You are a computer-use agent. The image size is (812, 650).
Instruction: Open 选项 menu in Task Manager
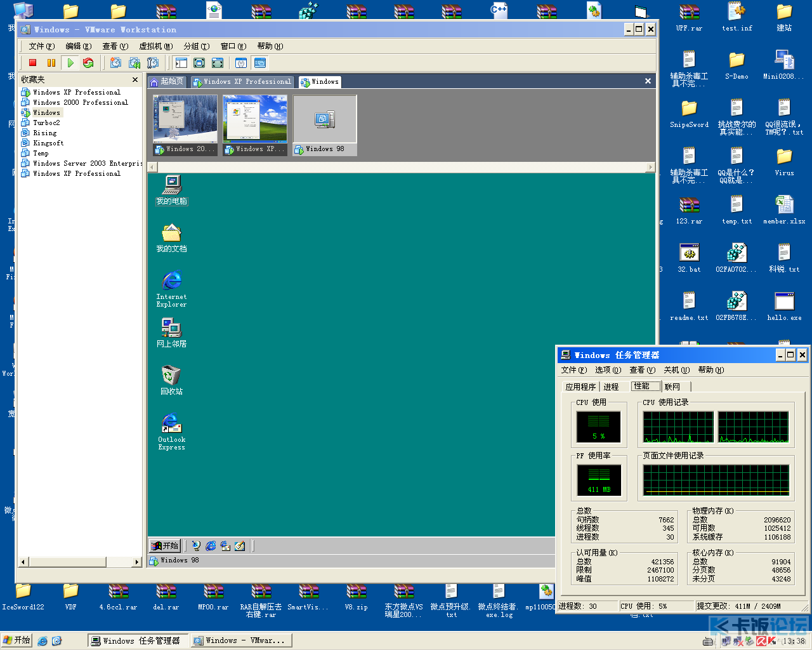(608, 370)
